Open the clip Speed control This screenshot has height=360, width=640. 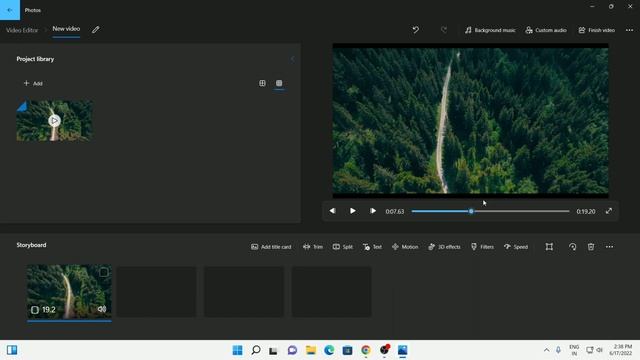516,247
